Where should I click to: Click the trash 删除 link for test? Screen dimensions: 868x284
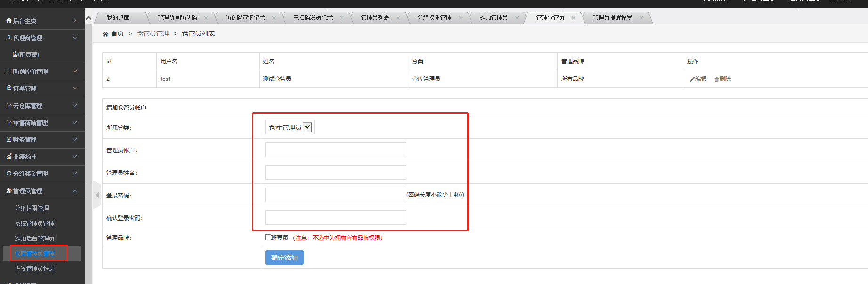click(723, 79)
